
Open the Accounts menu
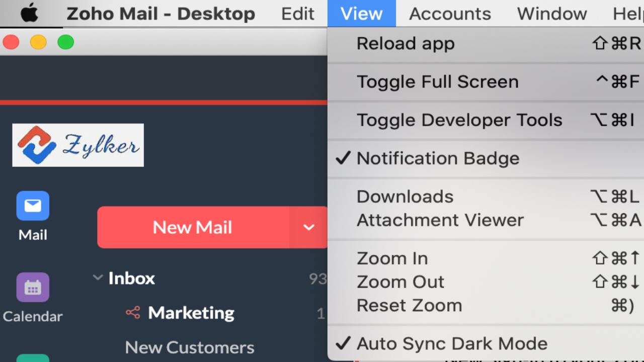click(x=449, y=14)
